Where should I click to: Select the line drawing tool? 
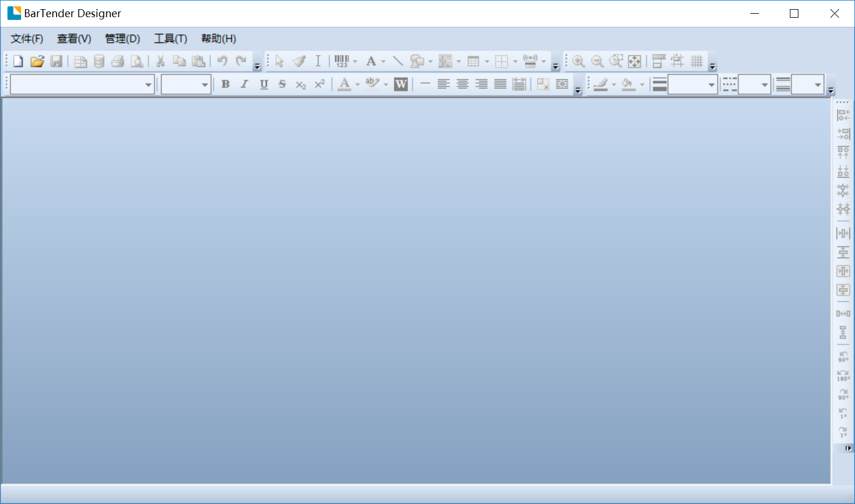tap(398, 61)
